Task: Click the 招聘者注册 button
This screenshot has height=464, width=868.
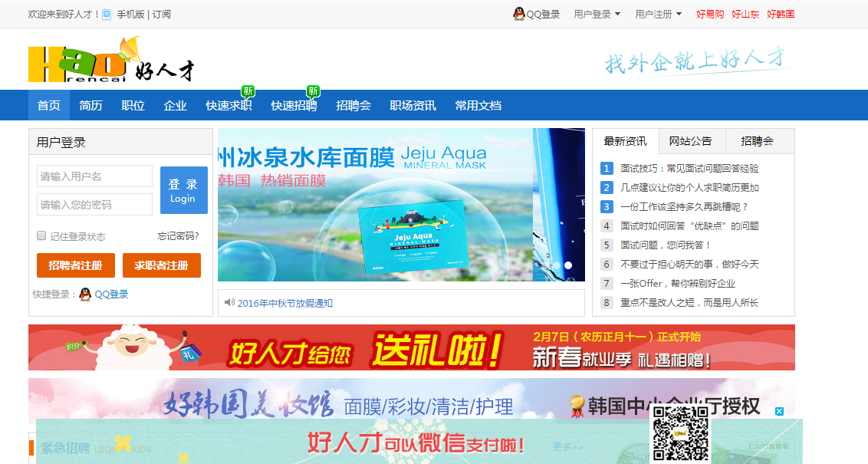Action: 76,265
